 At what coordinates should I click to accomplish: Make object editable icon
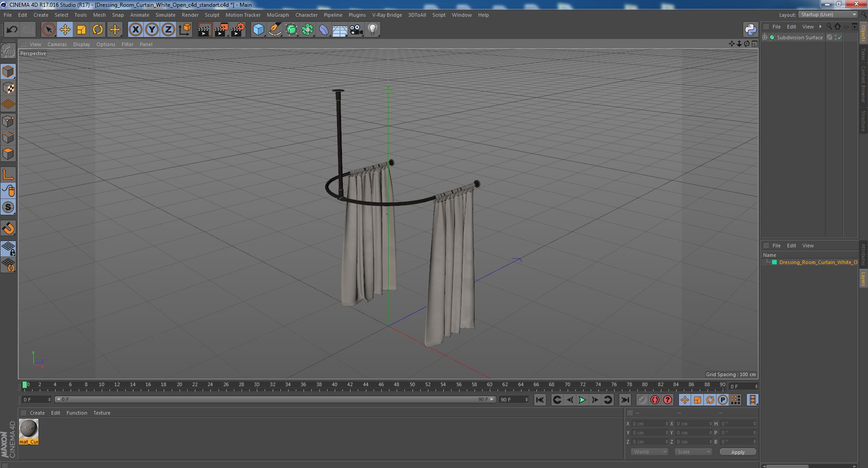[x=8, y=51]
